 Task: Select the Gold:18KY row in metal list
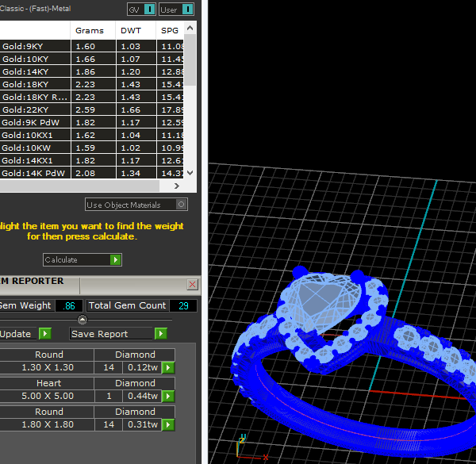[36, 84]
